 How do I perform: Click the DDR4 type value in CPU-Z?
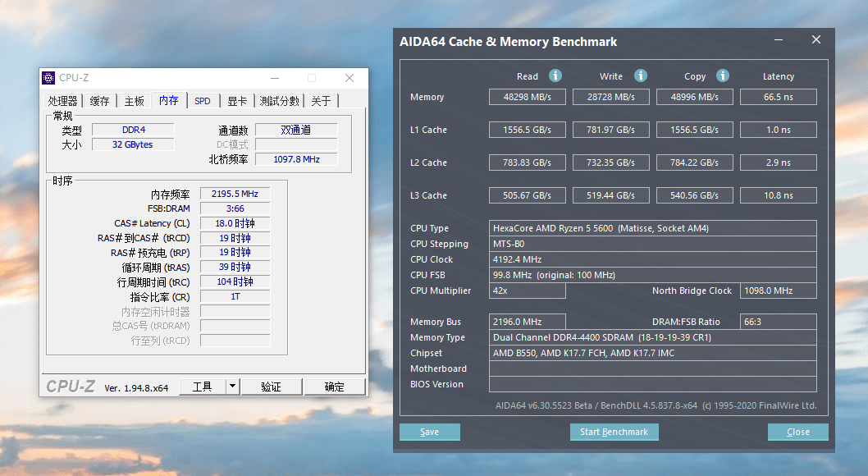[x=133, y=130]
